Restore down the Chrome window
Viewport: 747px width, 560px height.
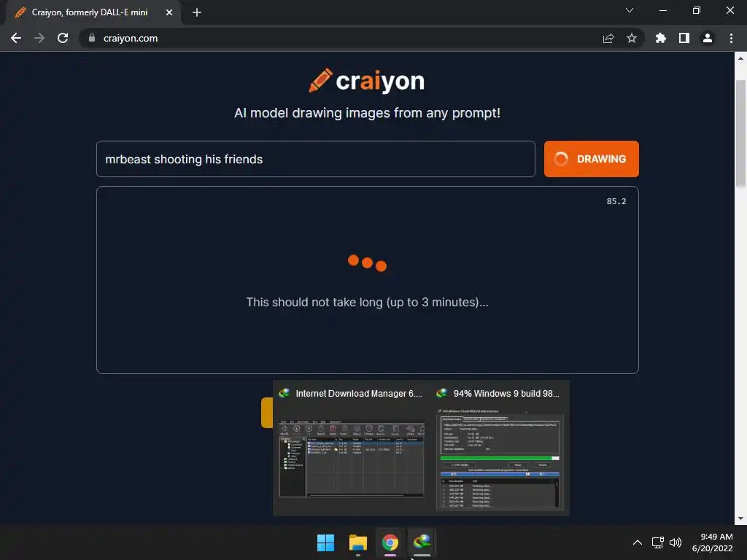point(697,10)
